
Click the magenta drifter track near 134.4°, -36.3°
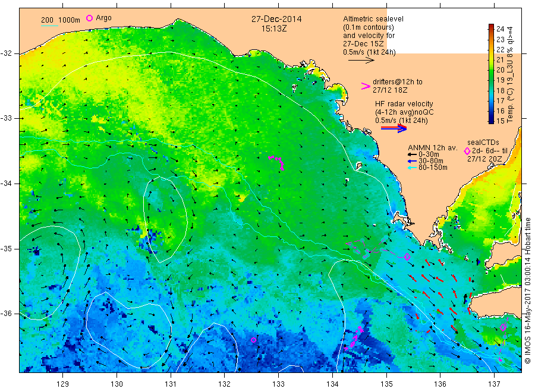[x=354, y=337]
